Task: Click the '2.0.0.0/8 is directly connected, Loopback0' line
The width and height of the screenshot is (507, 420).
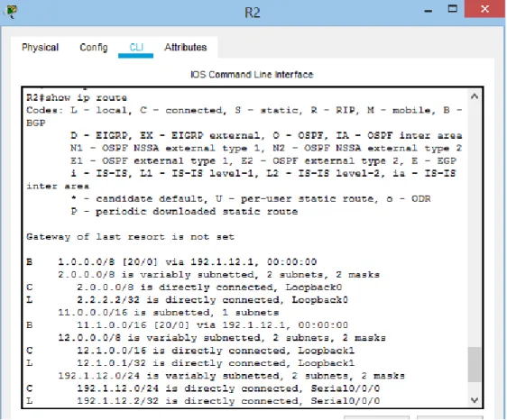Action: (x=184, y=288)
